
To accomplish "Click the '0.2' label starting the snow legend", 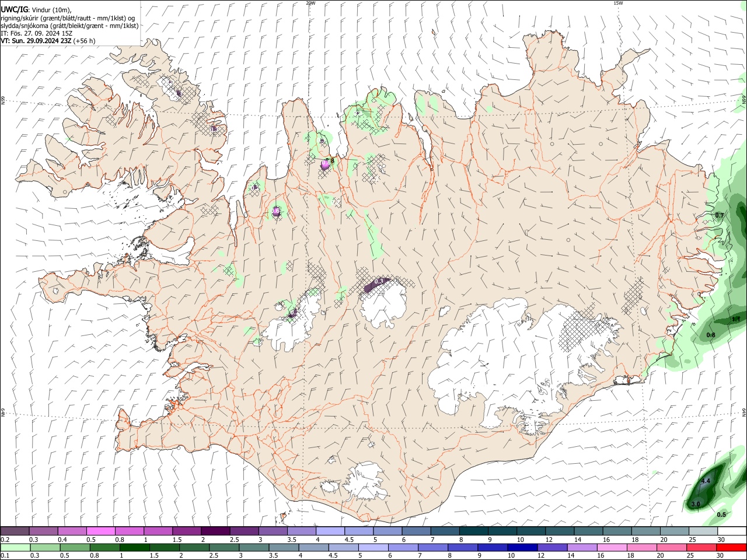I will (5, 540).
